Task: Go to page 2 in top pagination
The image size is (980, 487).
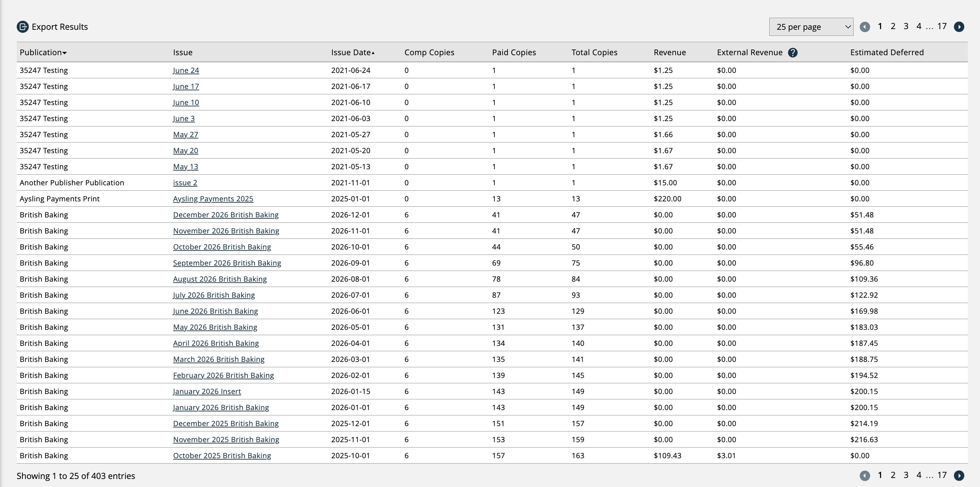Action: [893, 26]
